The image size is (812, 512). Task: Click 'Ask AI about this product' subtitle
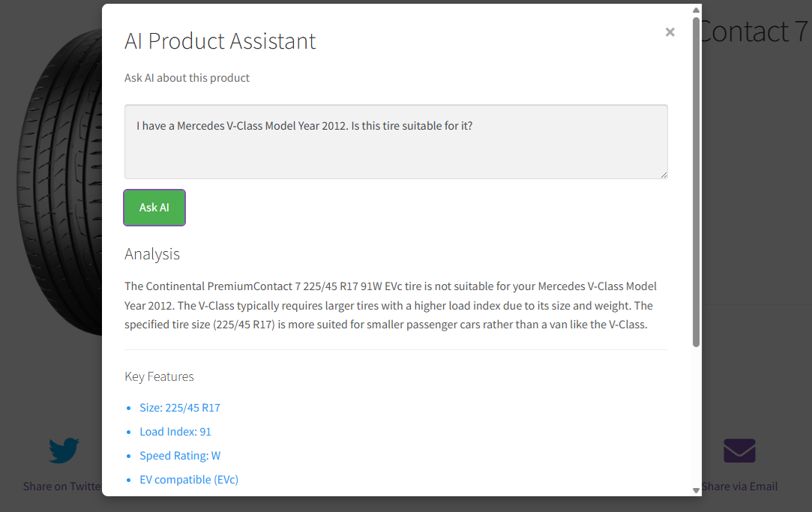(187, 78)
